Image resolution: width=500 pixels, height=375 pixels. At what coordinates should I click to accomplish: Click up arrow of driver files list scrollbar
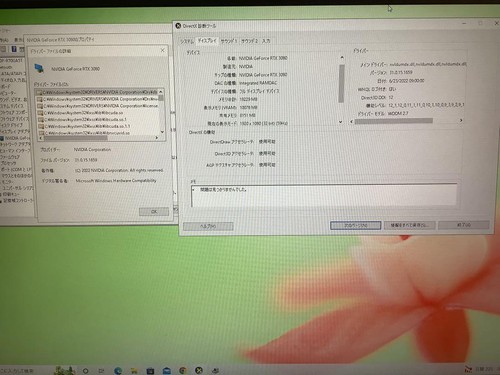click(x=161, y=92)
